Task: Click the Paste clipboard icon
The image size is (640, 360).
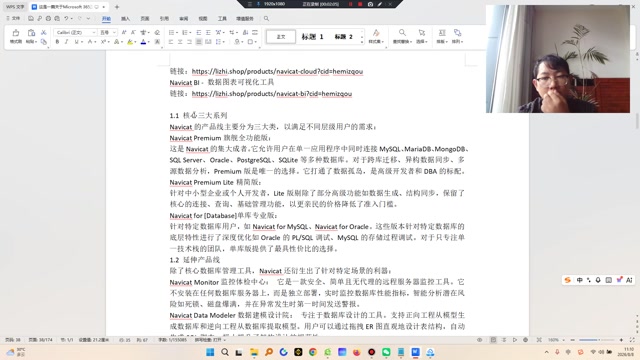Action: [31, 33]
